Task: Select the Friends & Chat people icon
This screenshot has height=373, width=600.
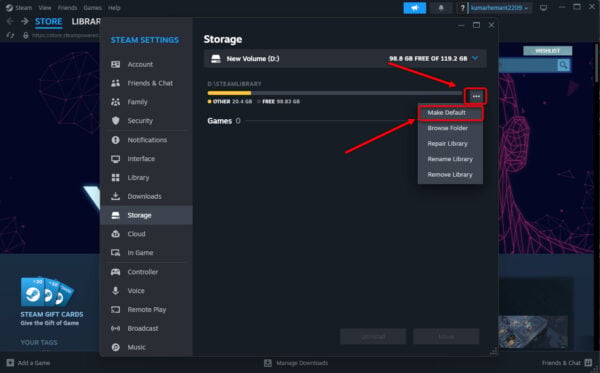Action: (x=116, y=83)
